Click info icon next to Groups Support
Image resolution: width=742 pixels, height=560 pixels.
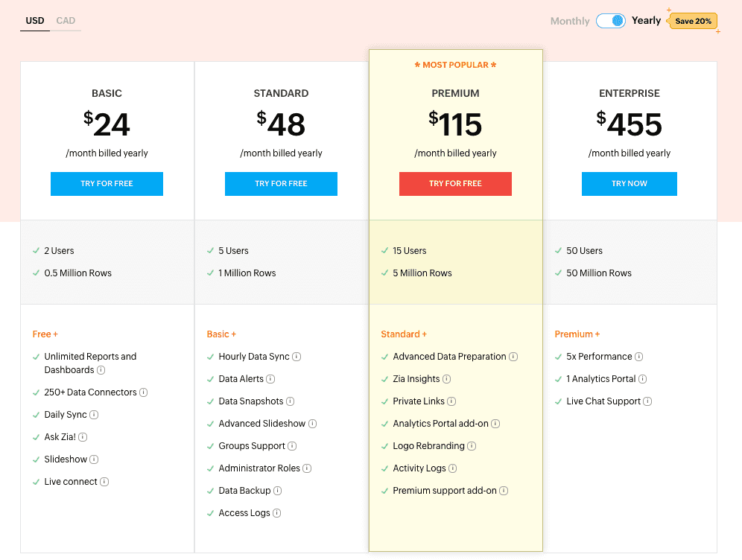[x=292, y=446]
